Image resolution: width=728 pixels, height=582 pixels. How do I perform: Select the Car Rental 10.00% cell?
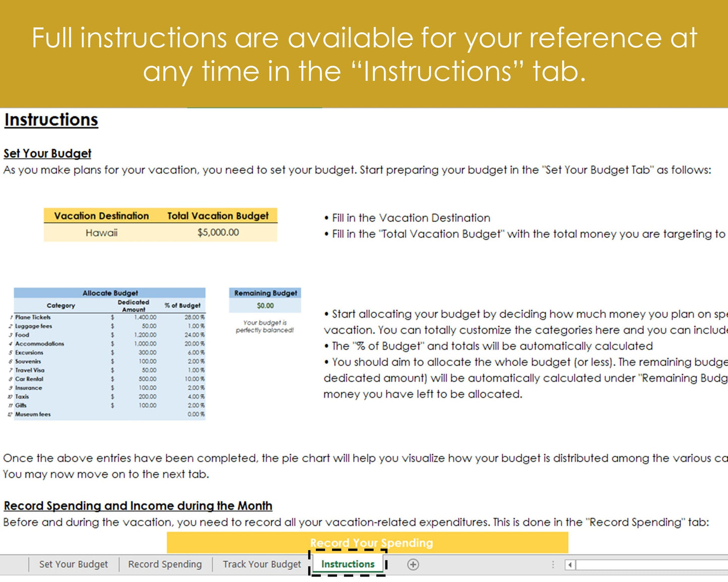pyautogui.click(x=196, y=379)
